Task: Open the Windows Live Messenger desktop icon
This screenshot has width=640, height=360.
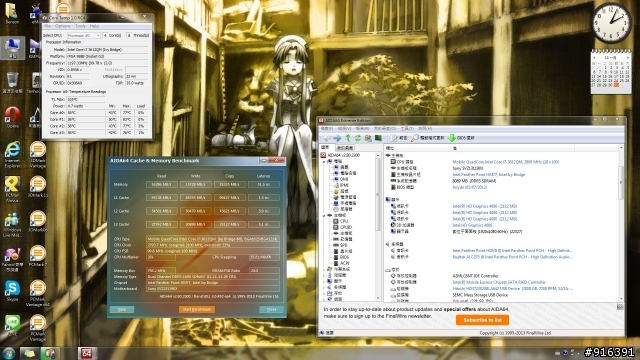Action: (12, 224)
